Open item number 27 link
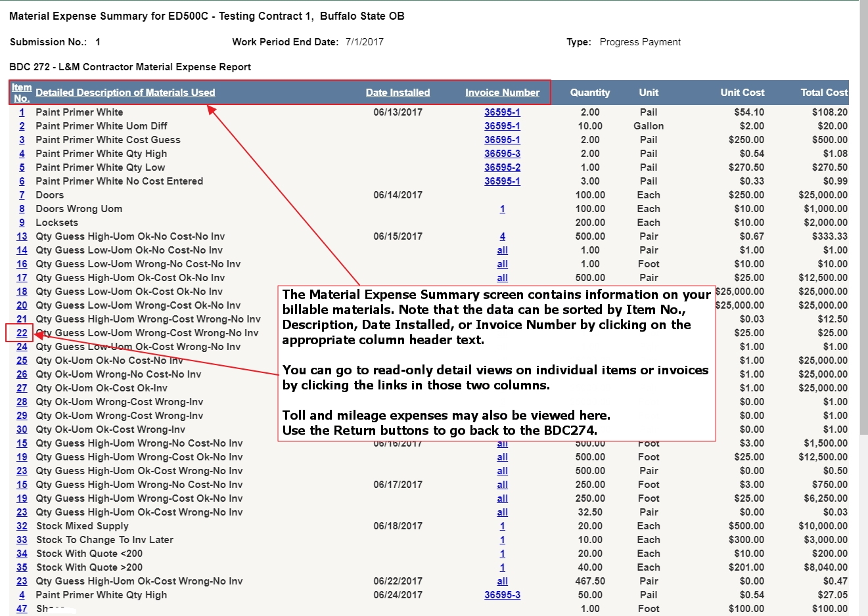Viewport: 868px width, 616px height. 22,388
